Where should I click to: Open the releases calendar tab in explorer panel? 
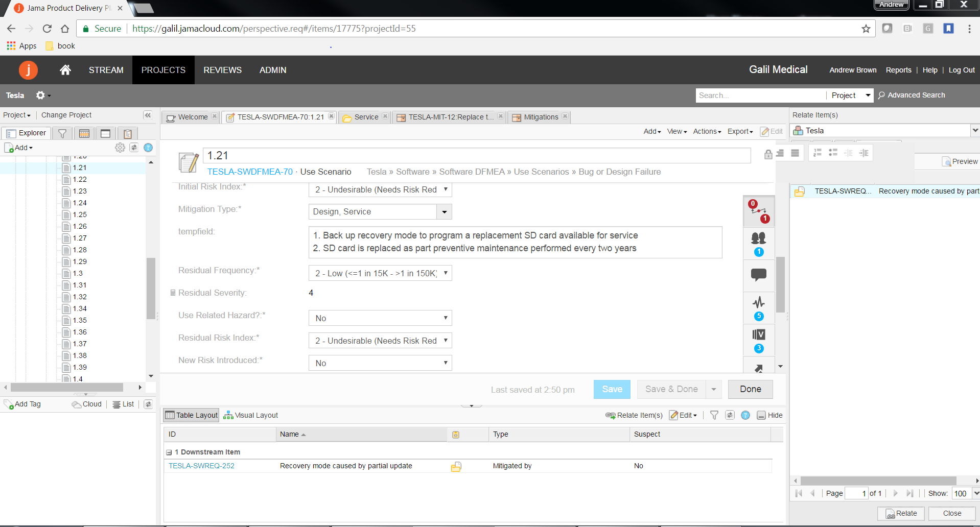point(84,133)
